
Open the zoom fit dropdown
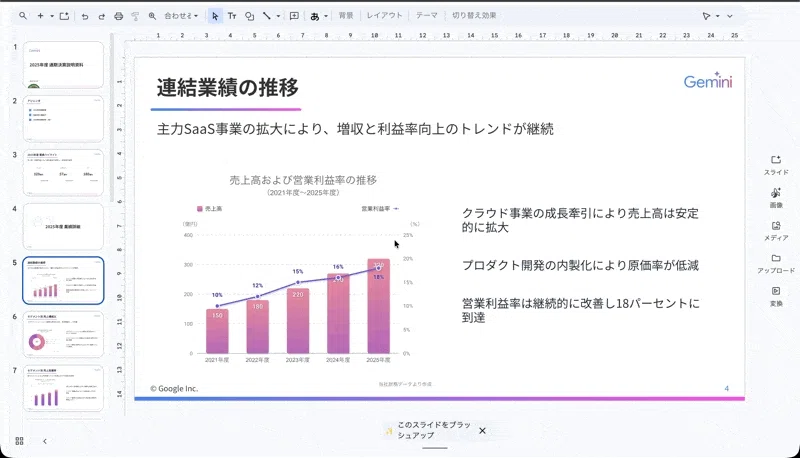181,16
